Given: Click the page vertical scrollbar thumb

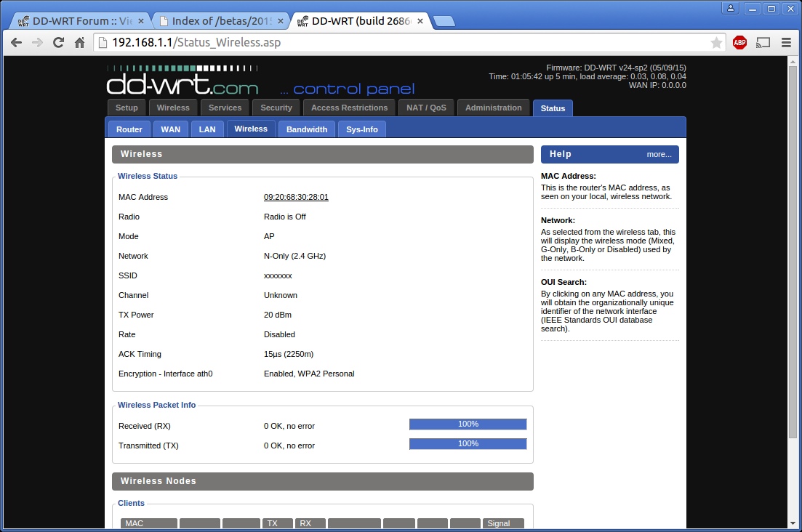Looking at the screenshot, I should pyautogui.click(x=793, y=251).
